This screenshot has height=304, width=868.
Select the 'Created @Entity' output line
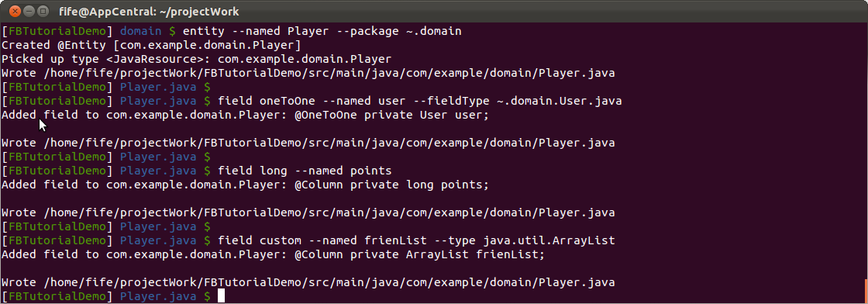(x=151, y=46)
